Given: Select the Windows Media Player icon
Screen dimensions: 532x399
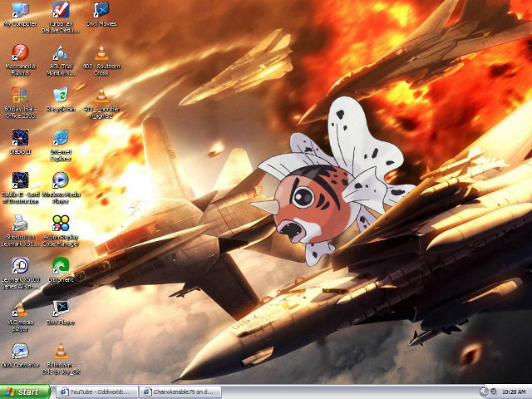Looking at the screenshot, I should (x=61, y=189).
